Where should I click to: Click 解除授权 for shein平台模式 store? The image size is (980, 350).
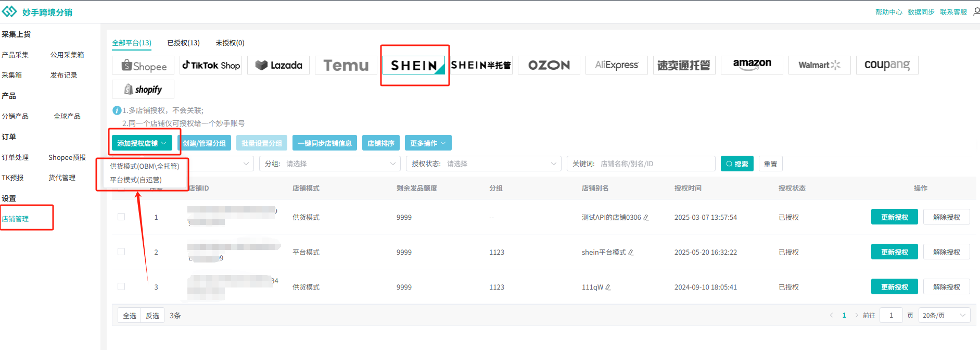[947, 252]
